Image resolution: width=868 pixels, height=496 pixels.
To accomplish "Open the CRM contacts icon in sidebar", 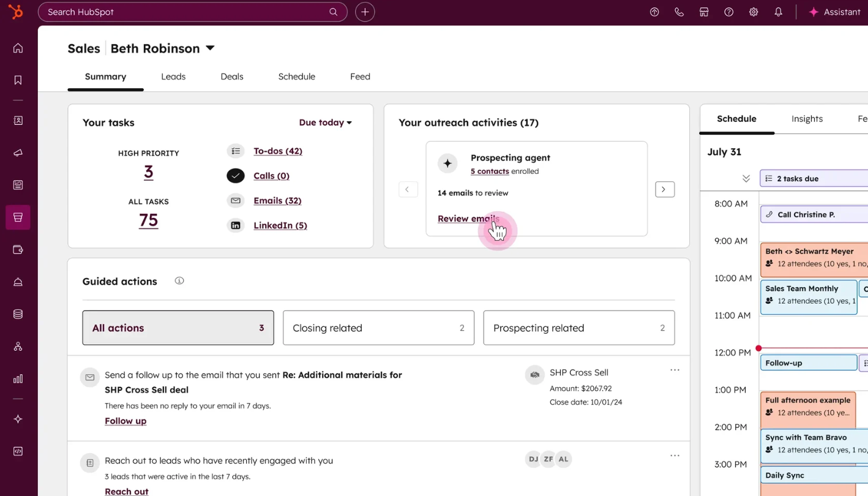I will pyautogui.click(x=18, y=121).
